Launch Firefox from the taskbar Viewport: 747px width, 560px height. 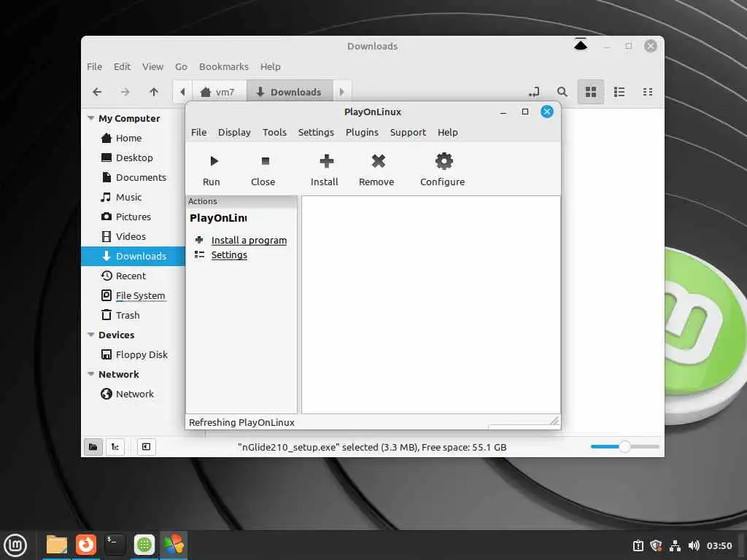pyautogui.click(x=86, y=545)
